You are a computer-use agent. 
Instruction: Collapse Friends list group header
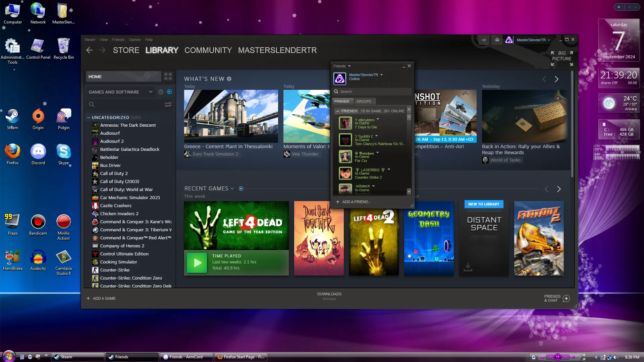337,111
